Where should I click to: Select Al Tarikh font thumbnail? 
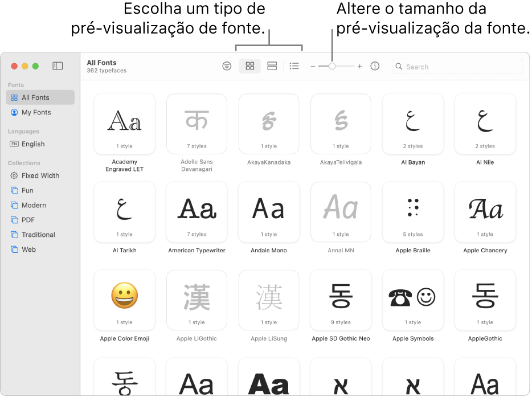coord(125,212)
